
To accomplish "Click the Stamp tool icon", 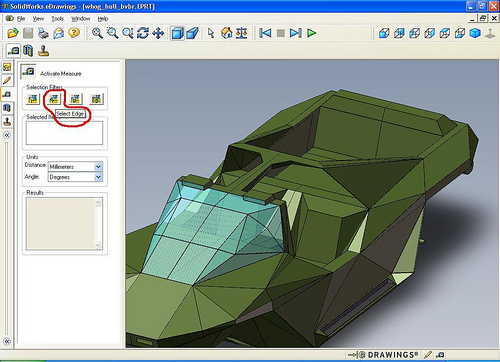I will click(x=43, y=51).
